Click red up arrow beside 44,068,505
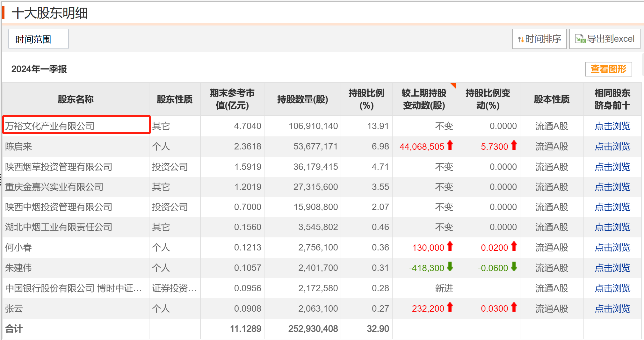This screenshot has height=340, width=644. coord(450,145)
